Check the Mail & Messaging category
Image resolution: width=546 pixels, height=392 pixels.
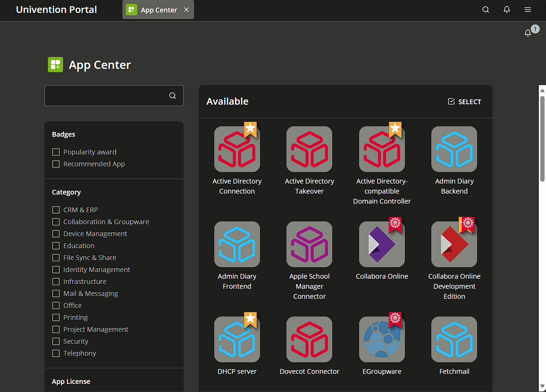[x=56, y=294]
